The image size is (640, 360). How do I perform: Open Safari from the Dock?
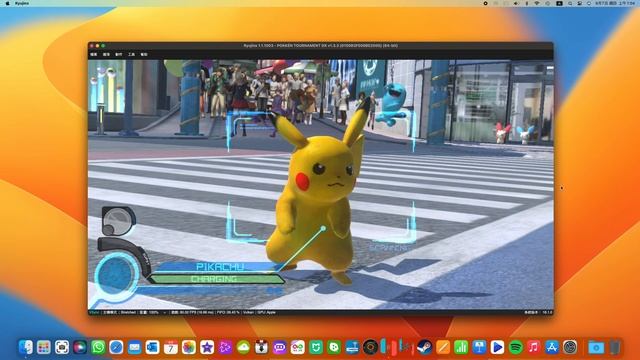[116, 347]
